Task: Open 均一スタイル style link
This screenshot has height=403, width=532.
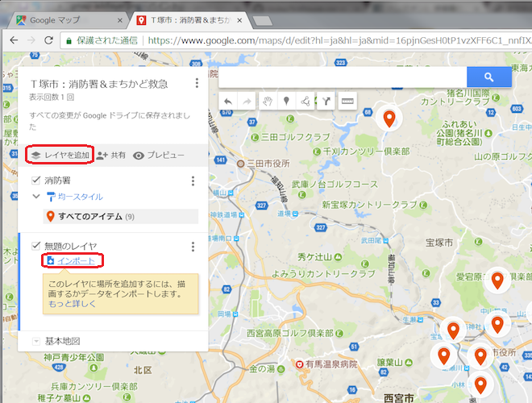Action: pos(80,197)
